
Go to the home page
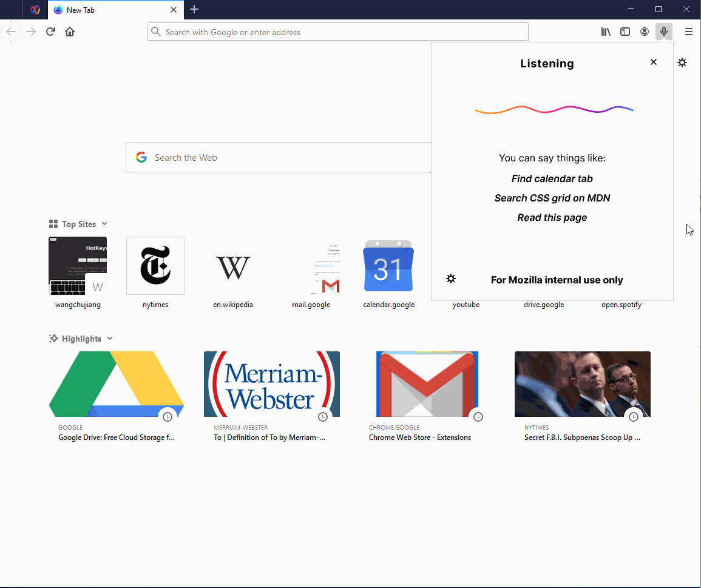pyautogui.click(x=70, y=32)
